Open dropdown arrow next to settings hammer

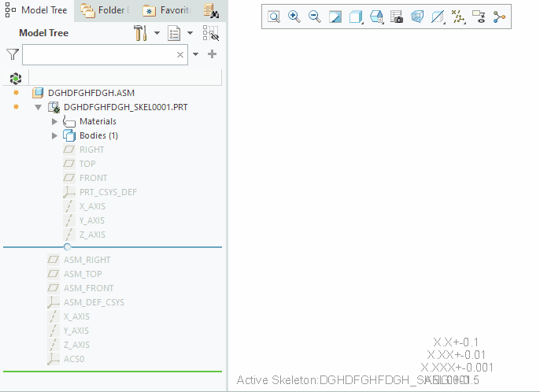pyautogui.click(x=157, y=33)
